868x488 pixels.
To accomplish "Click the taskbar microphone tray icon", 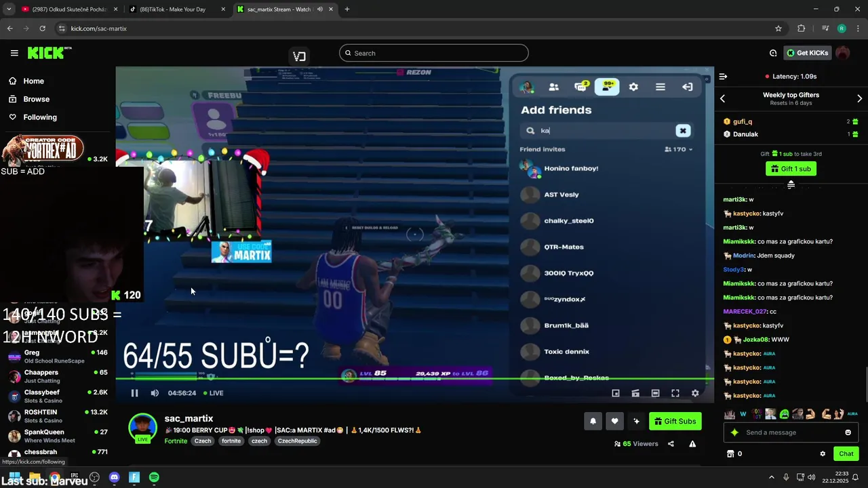I will click(x=786, y=477).
